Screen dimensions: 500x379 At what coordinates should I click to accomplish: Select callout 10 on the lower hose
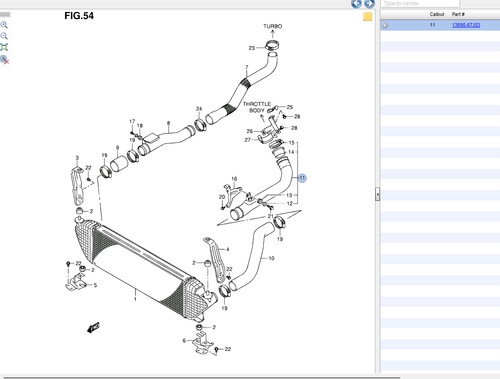tap(271, 258)
